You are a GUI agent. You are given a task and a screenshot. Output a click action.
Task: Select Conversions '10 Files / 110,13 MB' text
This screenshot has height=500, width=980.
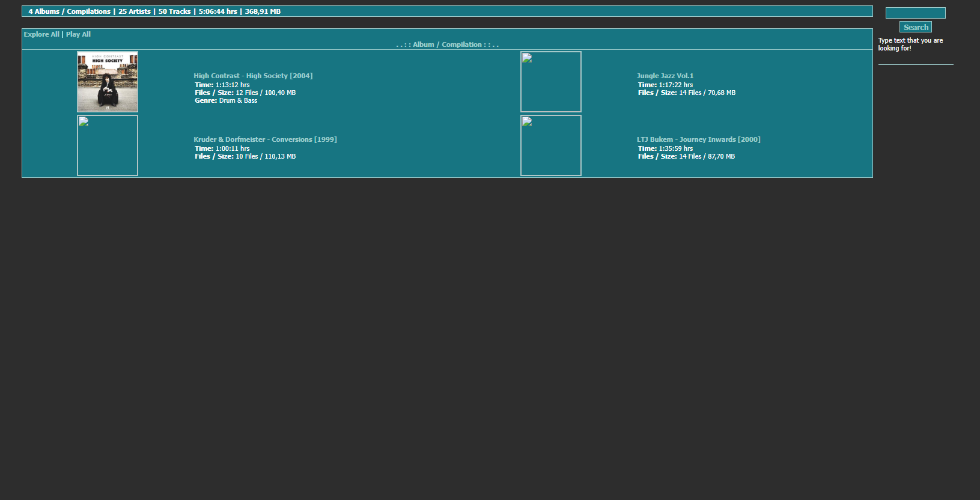click(266, 156)
